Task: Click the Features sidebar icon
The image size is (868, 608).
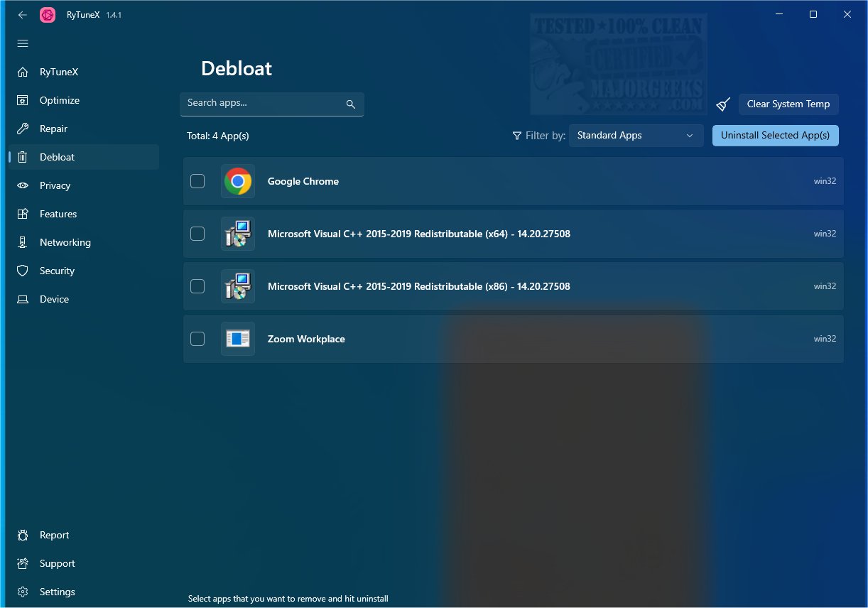Action: pyautogui.click(x=23, y=215)
